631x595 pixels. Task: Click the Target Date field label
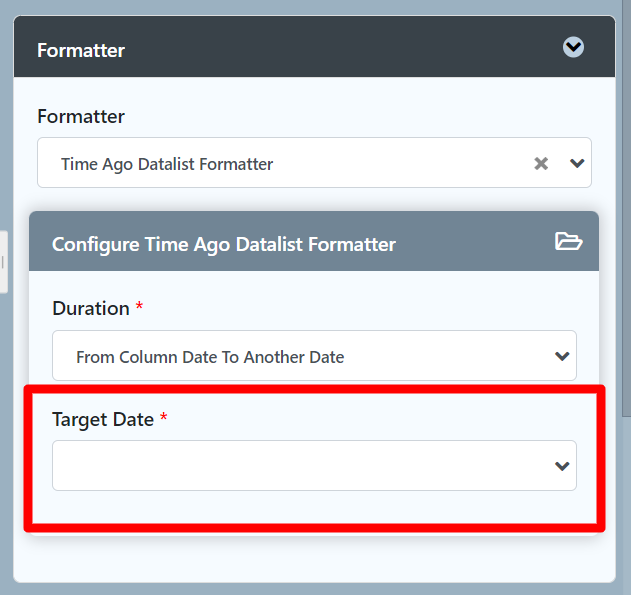pyautogui.click(x=102, y=420)
